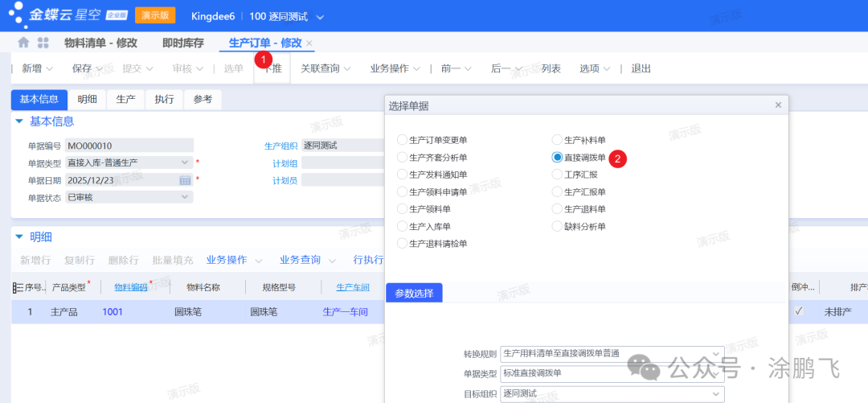Toggle the 倒冲 checkbox in row 1
Image resolution: width=868 pixels, height=403 pixels.
pos(798,311)
